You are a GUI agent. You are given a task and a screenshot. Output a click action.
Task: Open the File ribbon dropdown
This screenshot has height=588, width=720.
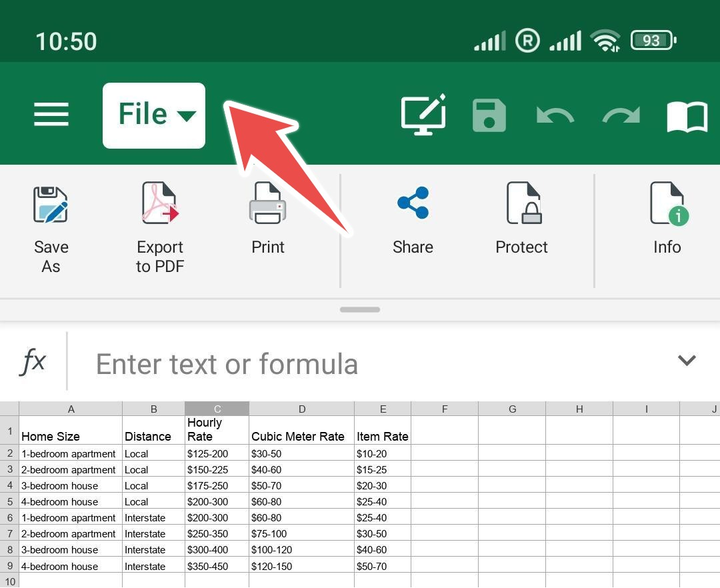pos(154,115)
